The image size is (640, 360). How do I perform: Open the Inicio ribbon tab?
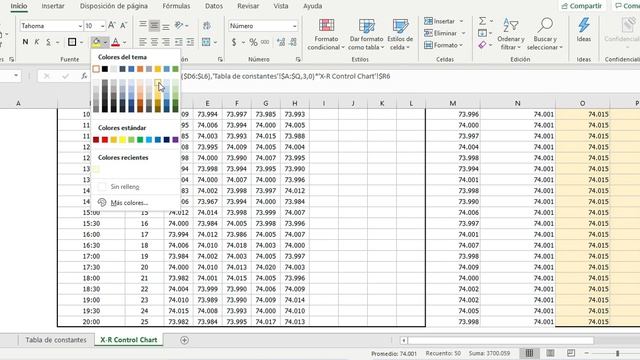click(x=19, y=6)
